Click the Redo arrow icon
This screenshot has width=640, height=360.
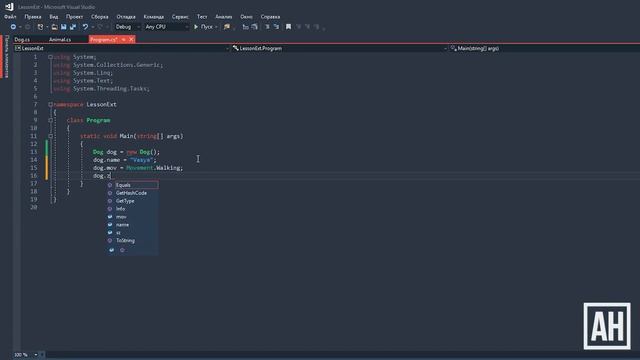tap(100, 27)
